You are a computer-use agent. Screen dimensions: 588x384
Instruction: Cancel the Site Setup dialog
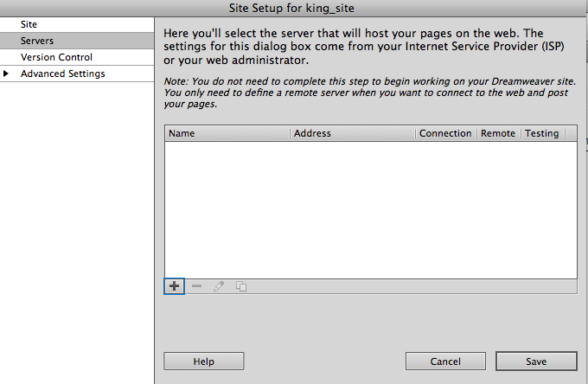(445, 361)
